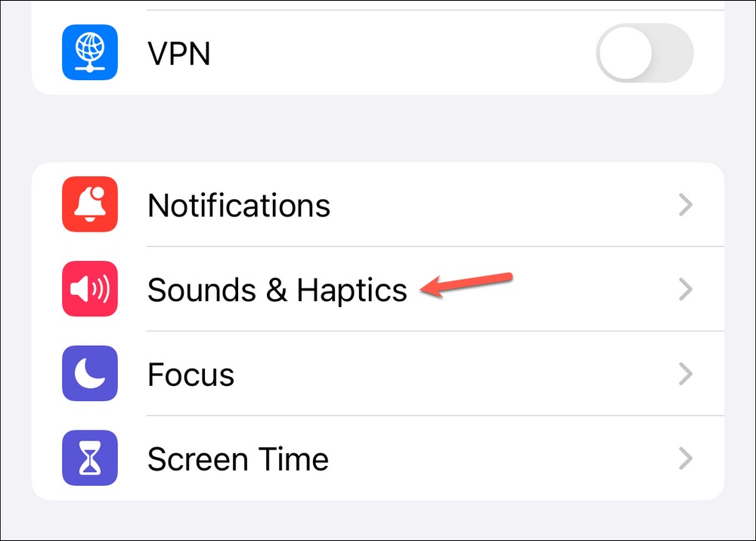Open the Notifications settings label
This screenshot has height=541, width=756.
pyautogui.click(x=239, y=206)
